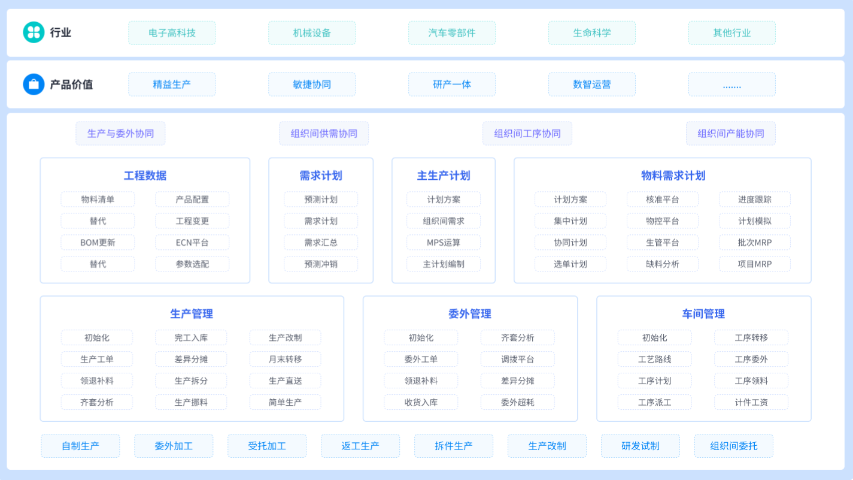Click 生产直送 in 生产管理
853x480 pixels.
(285, 380)
